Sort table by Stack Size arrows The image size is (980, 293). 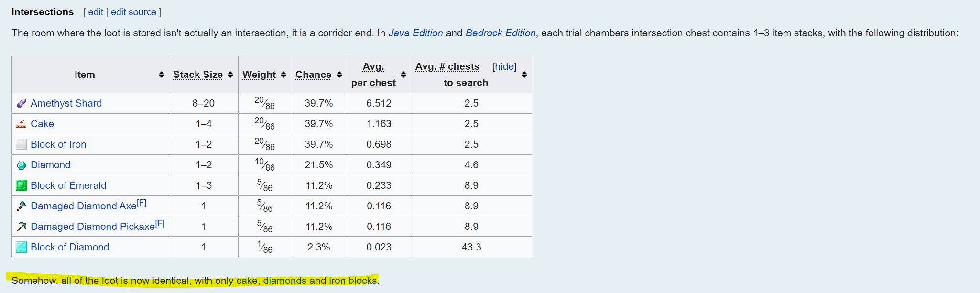point(230,75)
